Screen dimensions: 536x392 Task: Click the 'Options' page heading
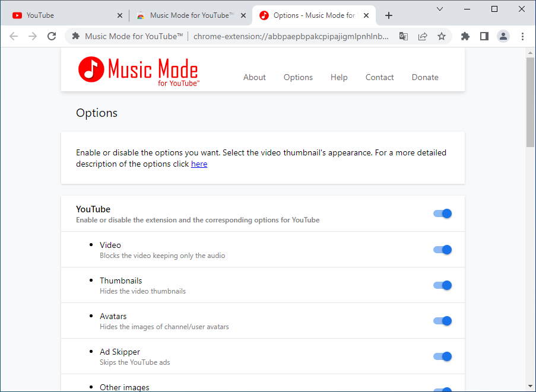(x=97, y=113)
